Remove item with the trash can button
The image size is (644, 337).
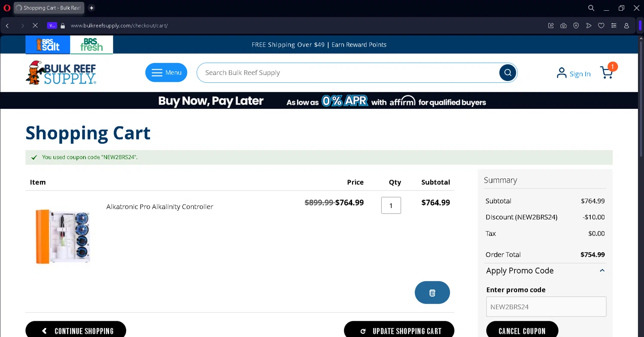coord(432,292)
